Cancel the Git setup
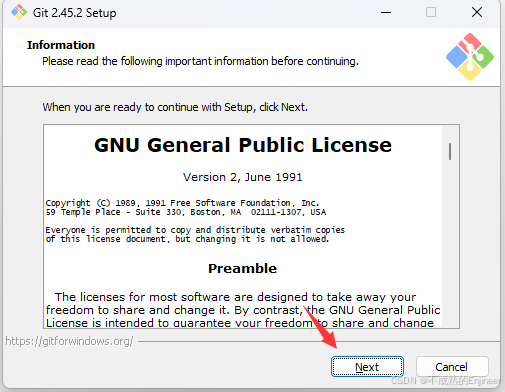 (452, 367)
